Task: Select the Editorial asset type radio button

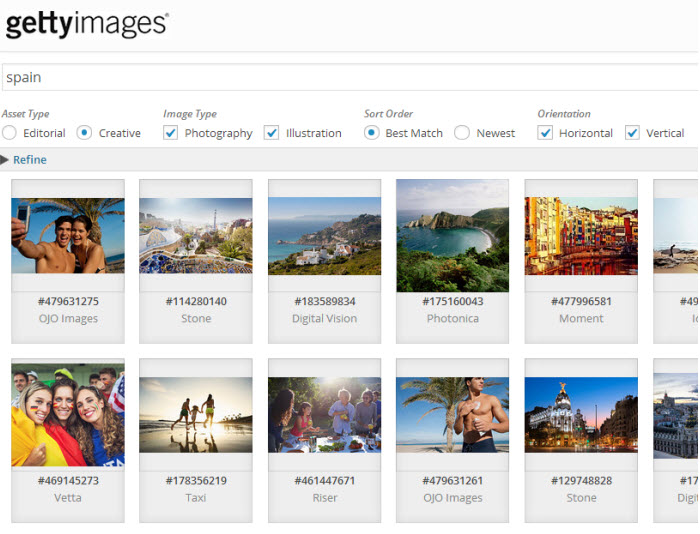Action: click(x=9, y=133)
